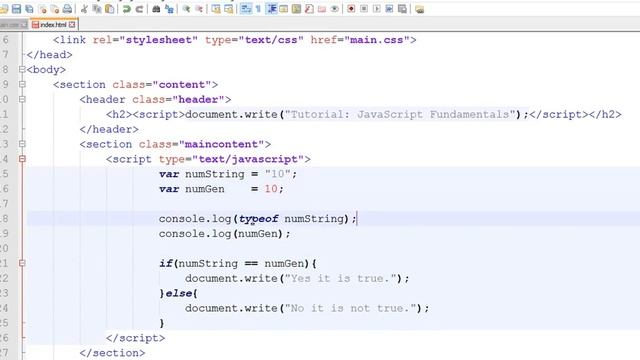The width and height of the screenshot is (640, 360).
Task: Click the }else{ line
Action: click(178, 293)
